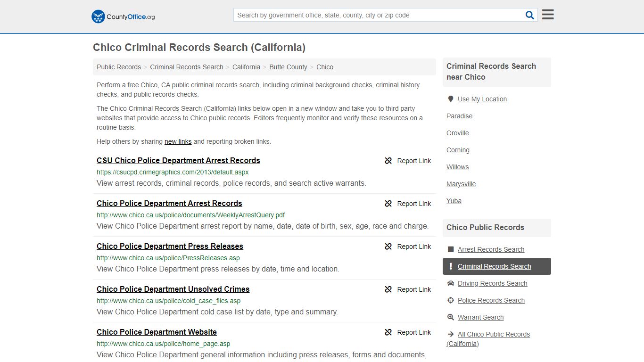This screenshot has height=362, width=644.
Task: Click the arrow icon for All Chico Public Records
Action: 451,334
